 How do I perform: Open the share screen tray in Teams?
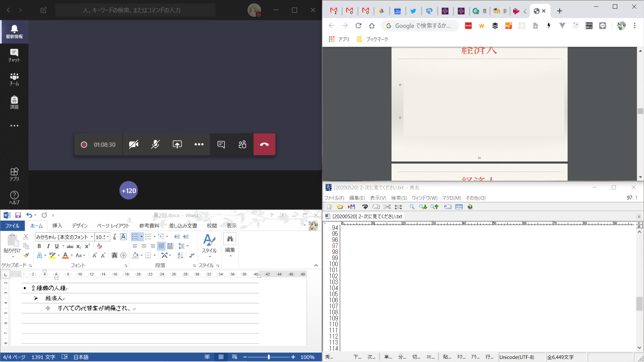(x=177, y=144)
